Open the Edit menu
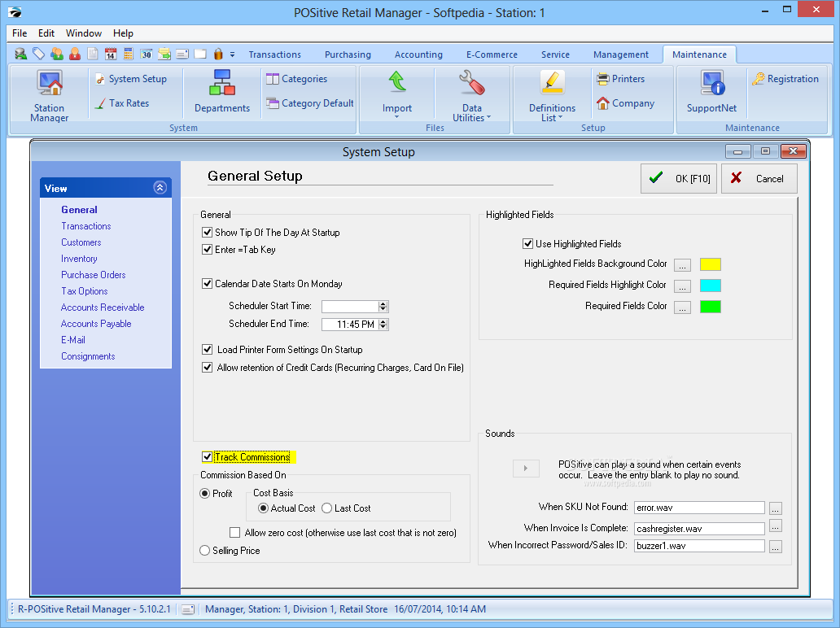This screenshot has width=840, height=628. coord(46,33)
